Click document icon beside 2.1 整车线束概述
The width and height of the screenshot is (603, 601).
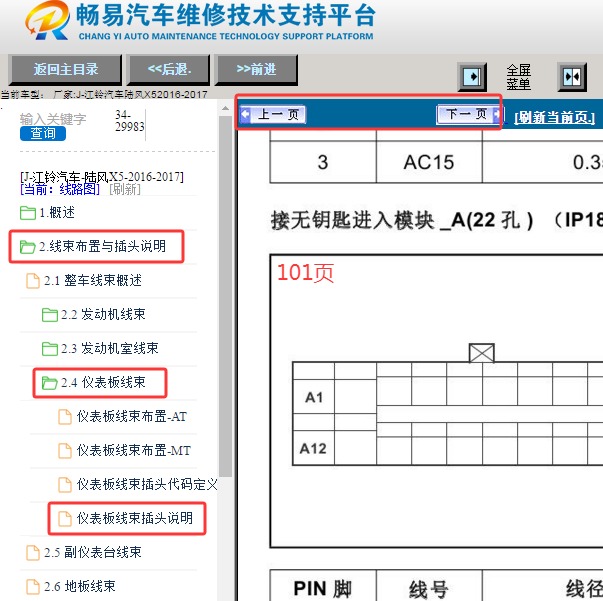coord(33,281)
